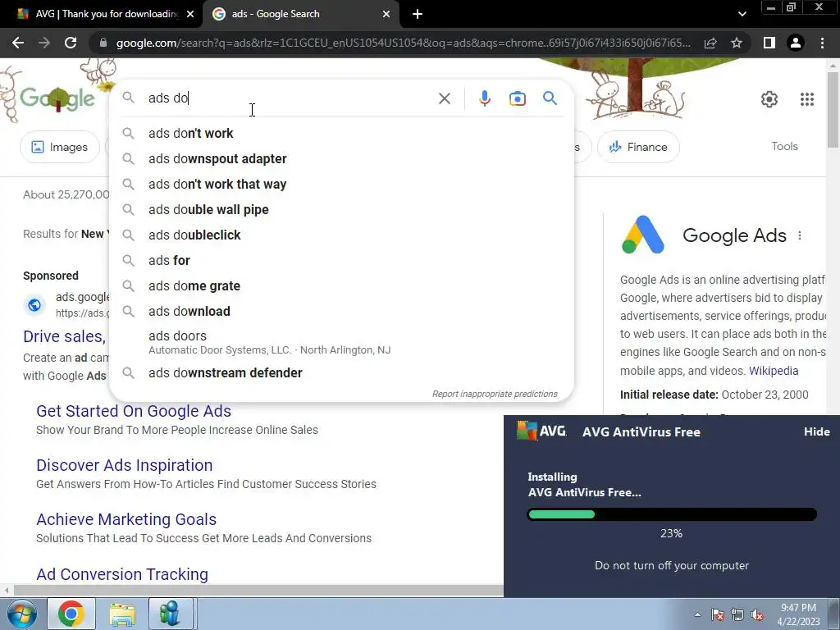This screenshot has width=840, height=630.
Task: Choose suggestion "ads doors" North Arlington
Action: pos(341,342)
